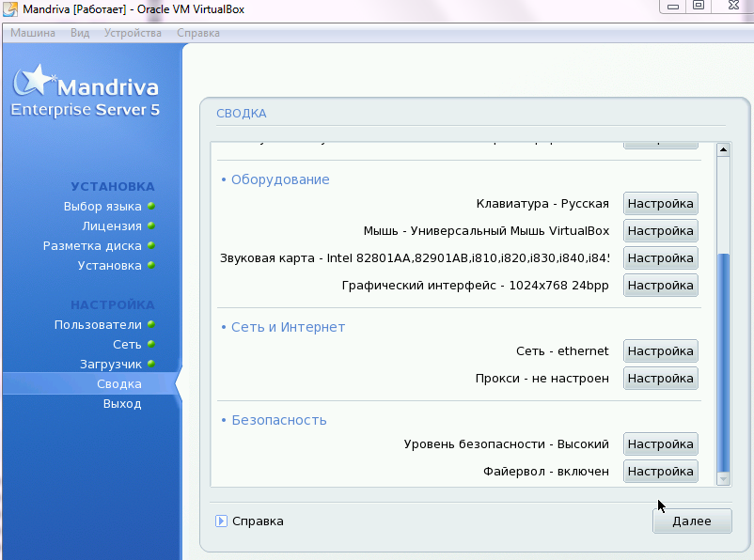Click the Далее button
Viewport: 754px width, 560px height.
point(692,521)
